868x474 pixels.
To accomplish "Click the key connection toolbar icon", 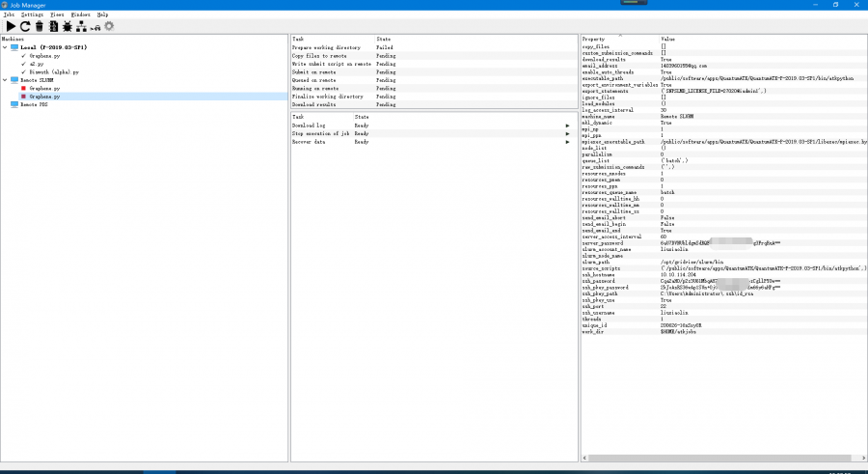I will [x=95, y=27].
